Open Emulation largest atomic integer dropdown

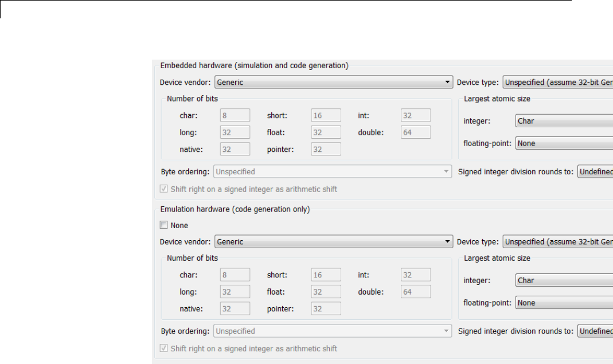pyautogui.click(x=564, y=281)
